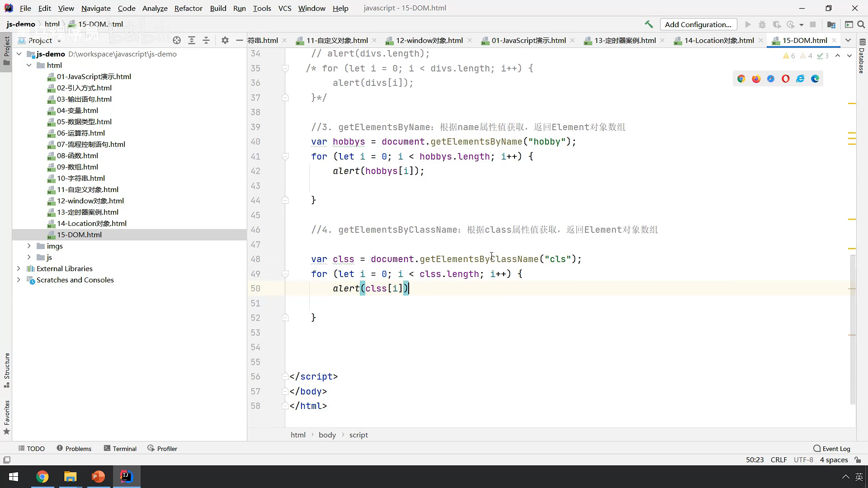The image size is (868, 488).
Task: Open in Chrome browser preview icon
Action: [741, 79]
